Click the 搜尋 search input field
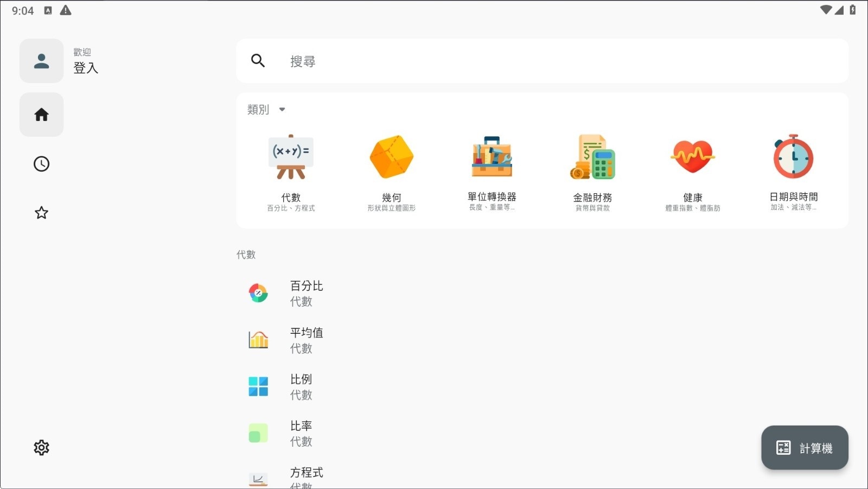The width and height of the screenshot is (868, 489). [x=542, y=61]
